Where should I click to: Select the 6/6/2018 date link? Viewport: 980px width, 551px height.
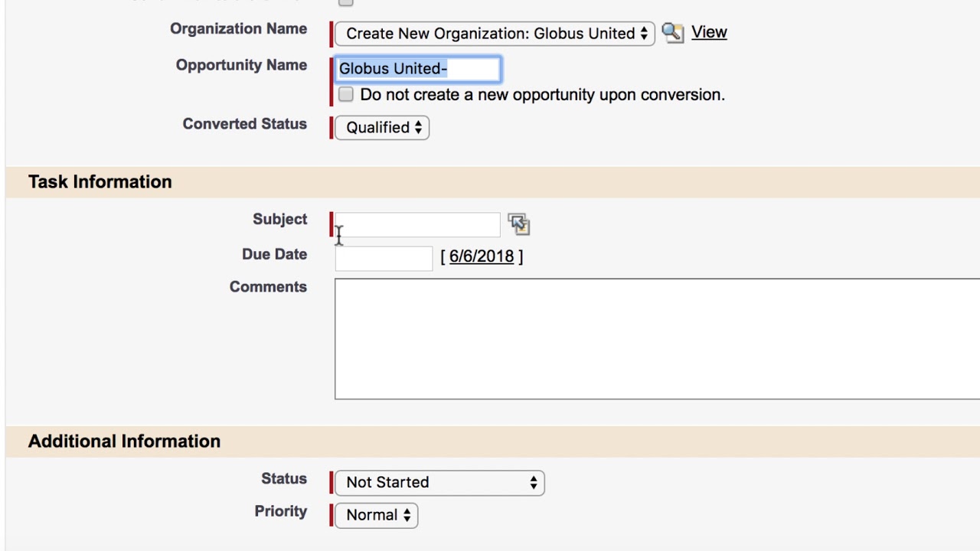click(x=481, y=256)
